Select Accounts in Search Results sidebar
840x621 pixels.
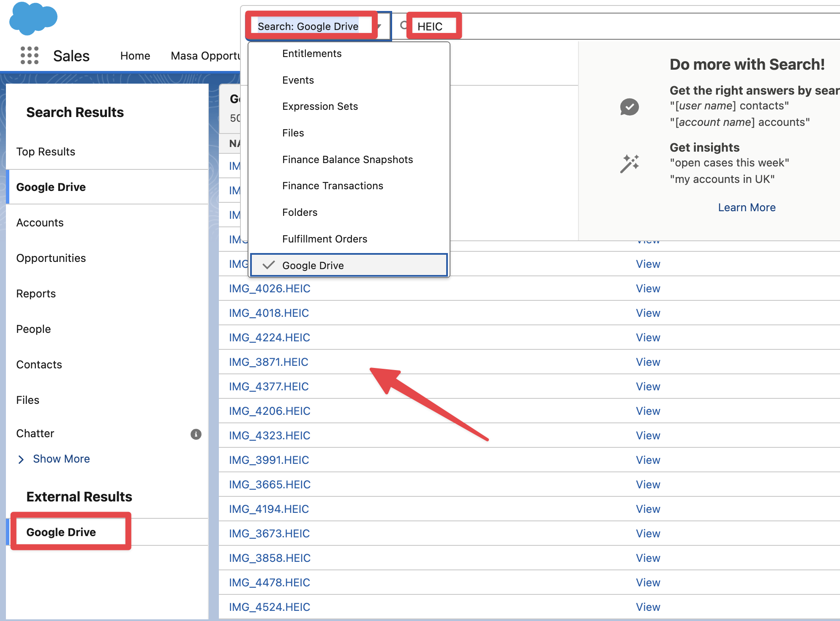coord(40,223)
